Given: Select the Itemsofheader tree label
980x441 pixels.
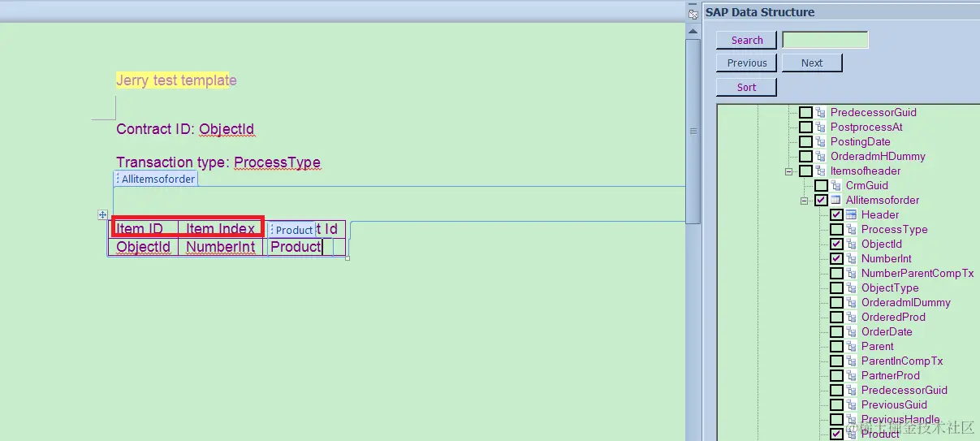Looking at the screenshot, I should click(x=866, y=171).
